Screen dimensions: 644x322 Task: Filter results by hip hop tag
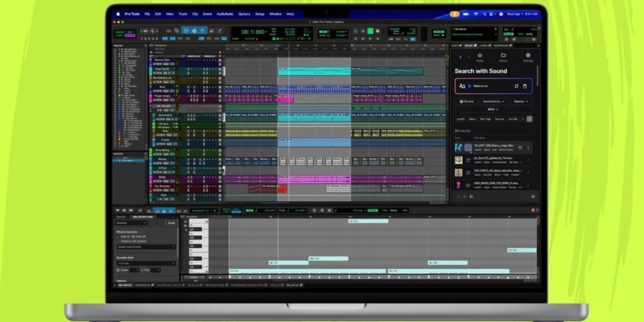pos(485,119)
